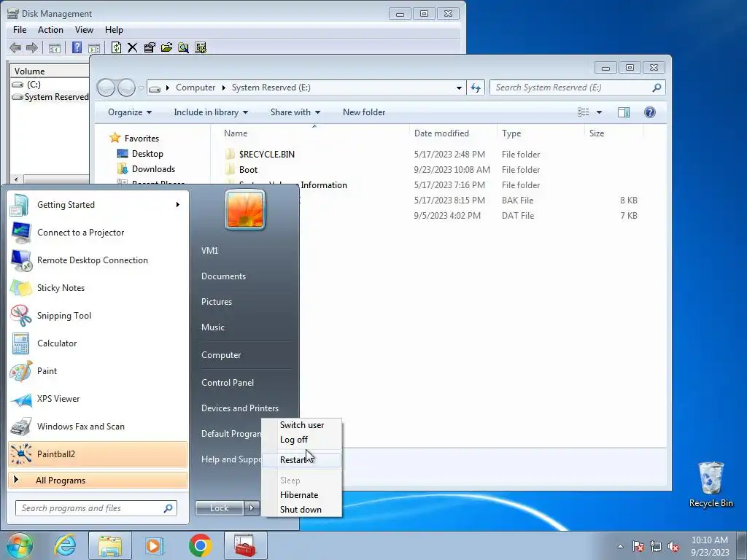Open the View menu in Disk Management
The width and height of the screenshot is (747, 560).
click(x=84, y=29)
